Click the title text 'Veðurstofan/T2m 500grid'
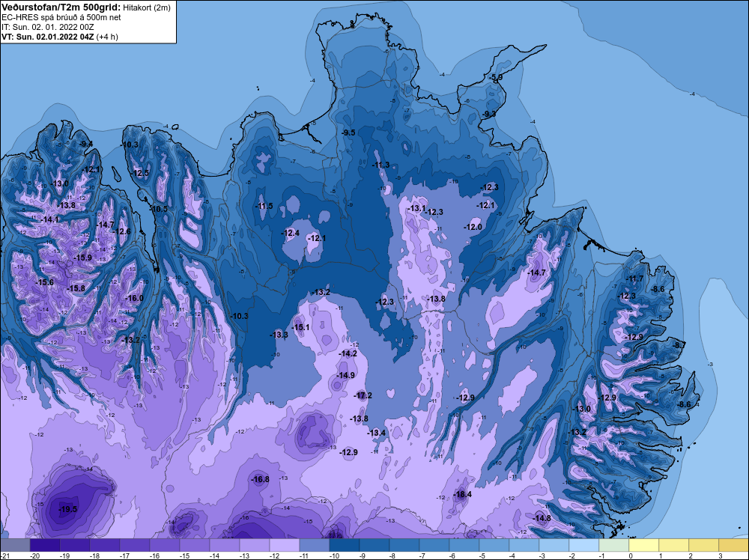This screenshot has width=749, height=560. [59, 7]
